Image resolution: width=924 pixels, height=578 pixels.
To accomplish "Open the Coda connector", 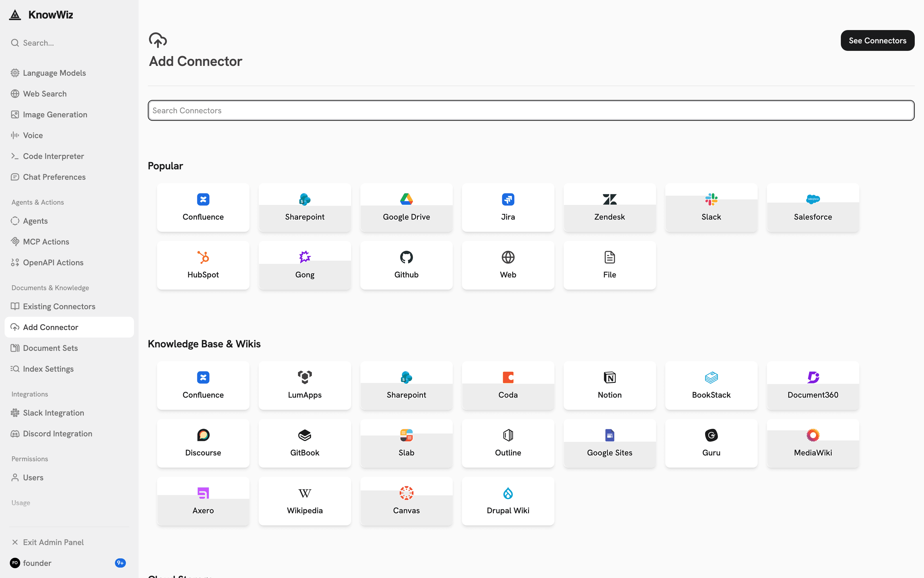I will click(508, 385).
